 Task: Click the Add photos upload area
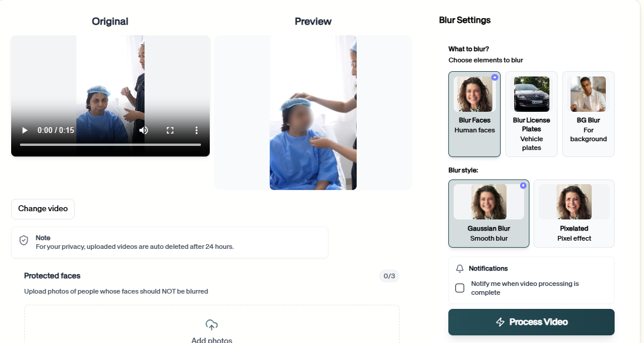(211, 329)
